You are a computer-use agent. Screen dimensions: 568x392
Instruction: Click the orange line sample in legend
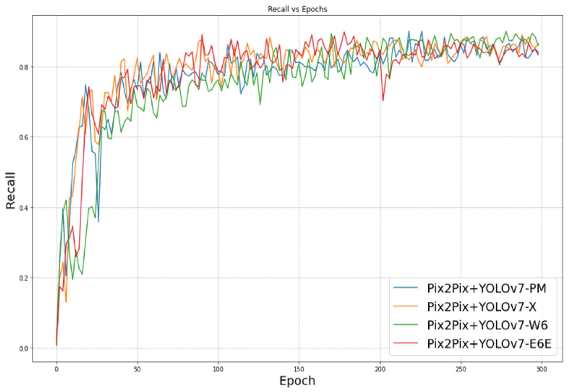coord(405,306)
